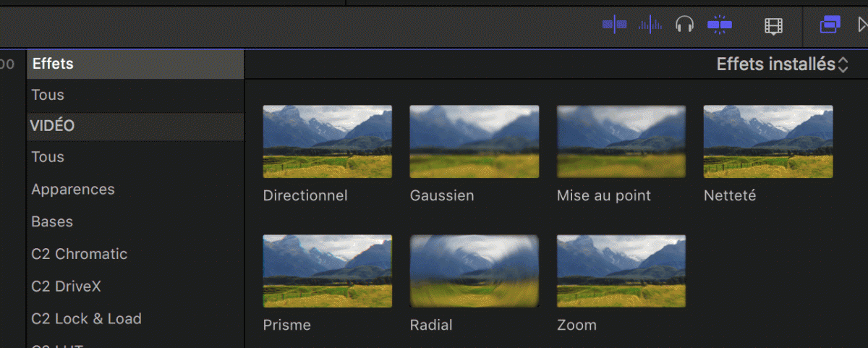Toggle snapping icon in the timeline toolbar

coord(720,25)
